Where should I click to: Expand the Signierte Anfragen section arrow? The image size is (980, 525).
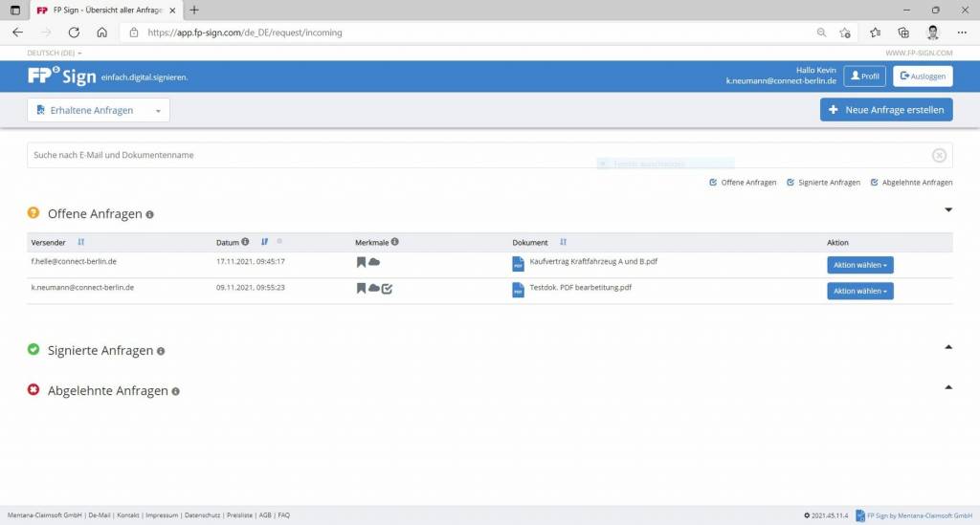coord(947,347)
